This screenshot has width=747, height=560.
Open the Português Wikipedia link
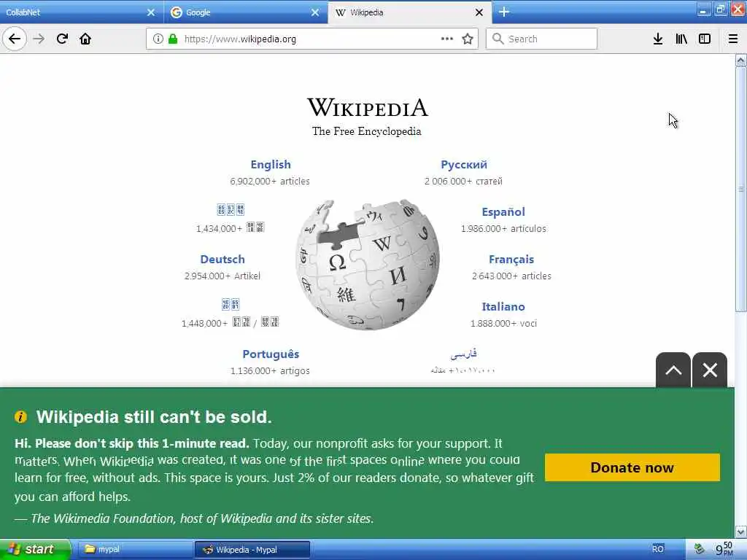click(x=271, y=354)
